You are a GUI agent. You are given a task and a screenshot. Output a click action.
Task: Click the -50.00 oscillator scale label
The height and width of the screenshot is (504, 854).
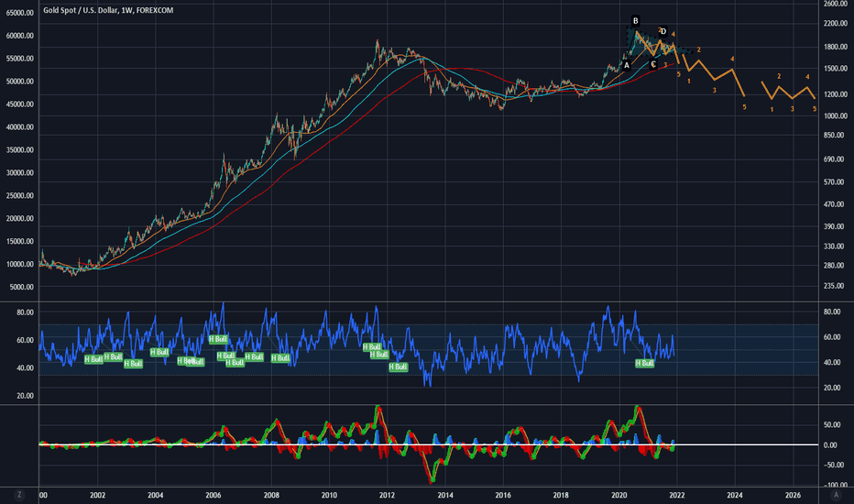click(x=836, y=465)
